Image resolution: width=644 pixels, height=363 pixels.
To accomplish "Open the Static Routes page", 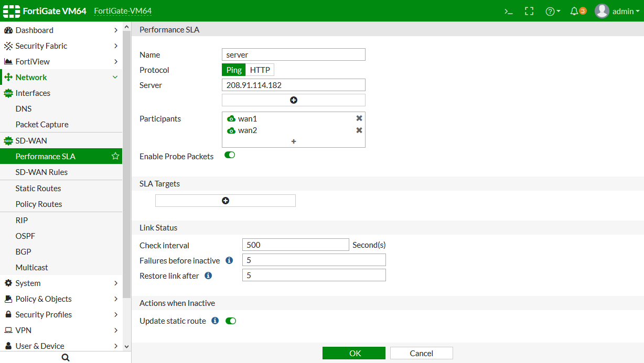I will click(38, 188).
